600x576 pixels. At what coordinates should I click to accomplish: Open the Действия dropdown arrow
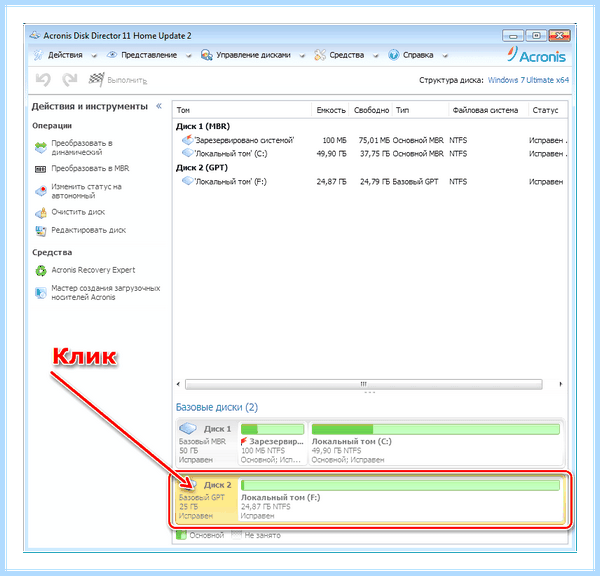point(94,56)
